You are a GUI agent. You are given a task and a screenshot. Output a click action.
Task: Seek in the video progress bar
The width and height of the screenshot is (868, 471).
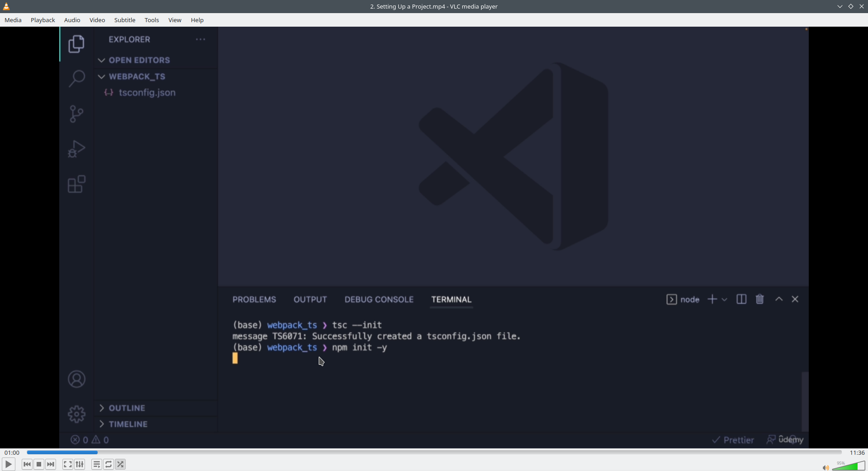click(434, 452)
